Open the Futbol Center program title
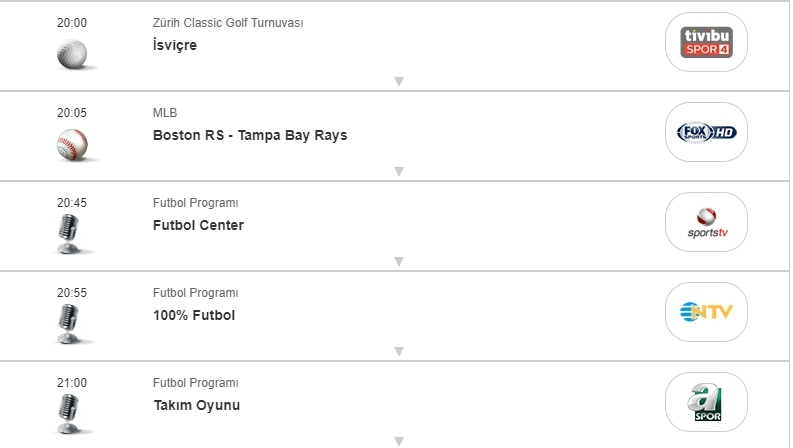Screen dimensions: 793x448 coord(198,225)
